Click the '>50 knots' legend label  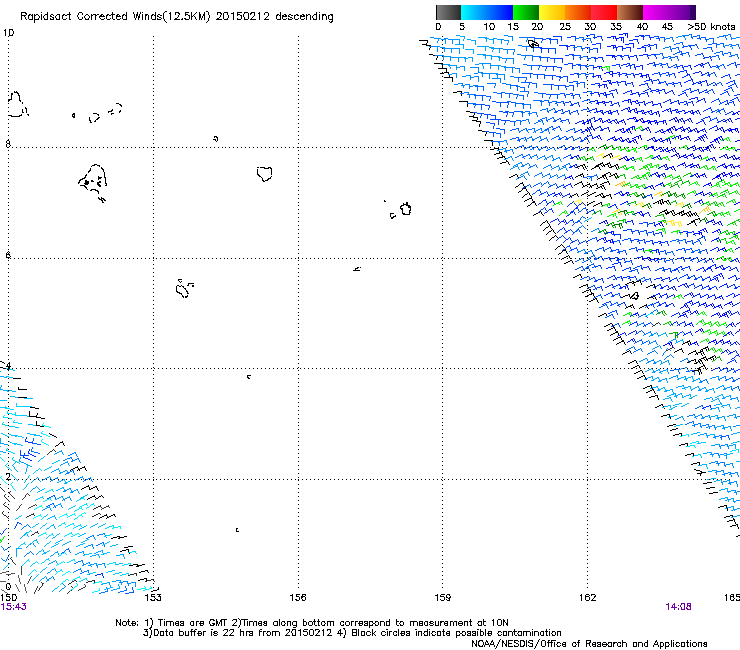711,27
